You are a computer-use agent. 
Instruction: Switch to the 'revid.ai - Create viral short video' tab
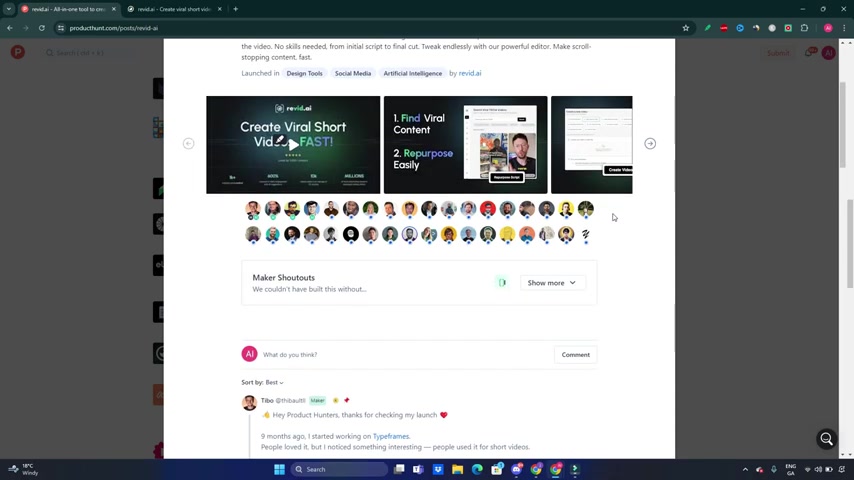click(173, 9)
